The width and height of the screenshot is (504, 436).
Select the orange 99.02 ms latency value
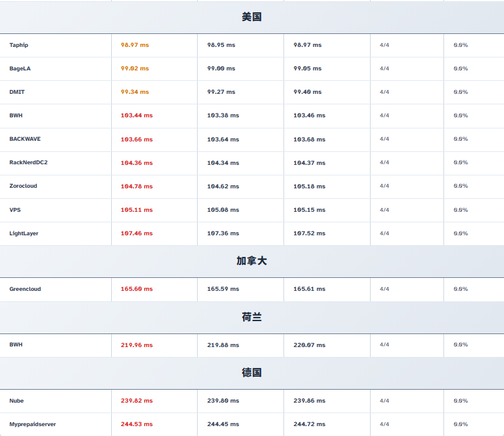[x=135, y=69]
